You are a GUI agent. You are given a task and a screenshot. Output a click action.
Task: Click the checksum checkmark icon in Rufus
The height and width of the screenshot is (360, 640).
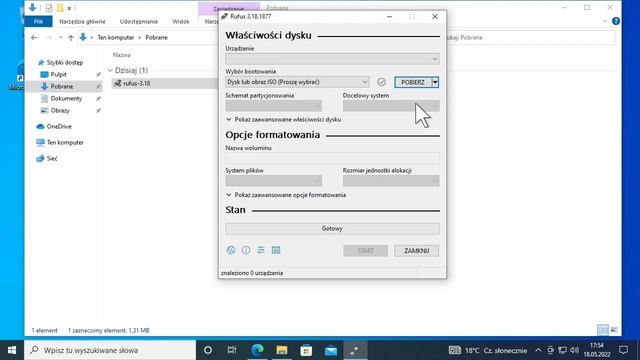[381, 82]
